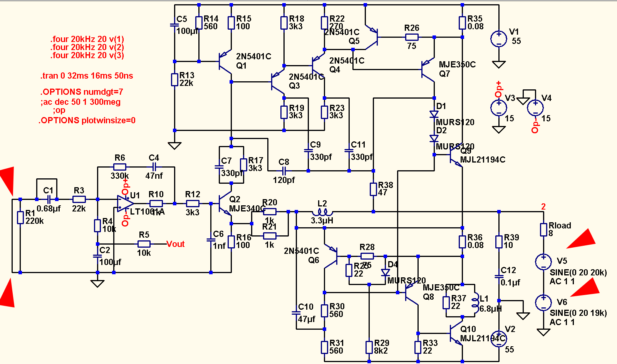Viewport: 617px width, 364px height.
Task: Click the '3.3µH' value under L2
Action: click(x=322, y=221)
